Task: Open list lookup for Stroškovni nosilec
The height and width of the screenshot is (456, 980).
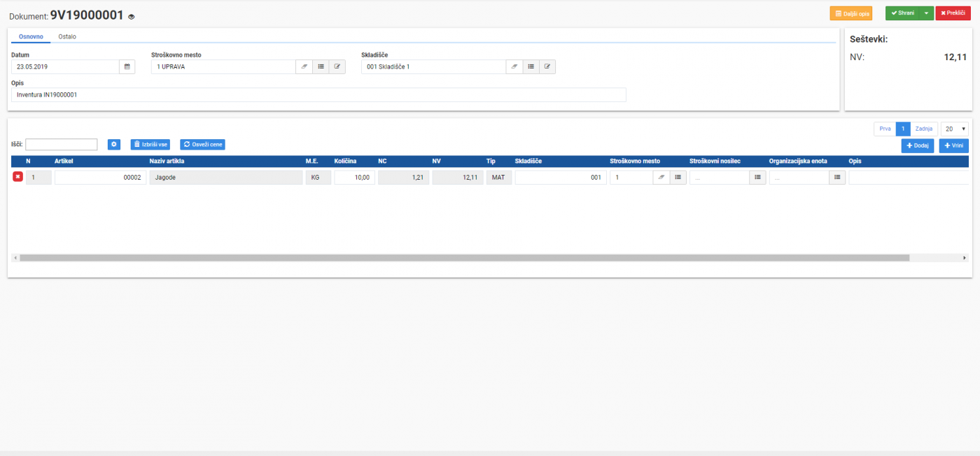Action: [x=757, y=178]
